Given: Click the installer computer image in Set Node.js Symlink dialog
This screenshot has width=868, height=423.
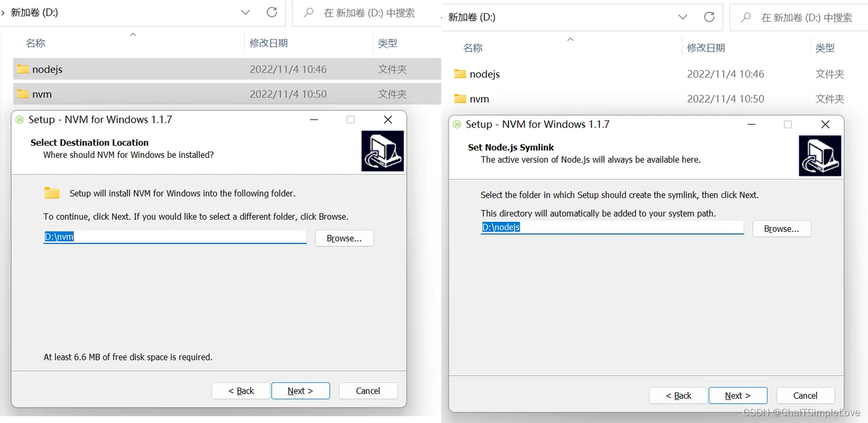Looking at the screenshot, I should [x=820, y=156].
